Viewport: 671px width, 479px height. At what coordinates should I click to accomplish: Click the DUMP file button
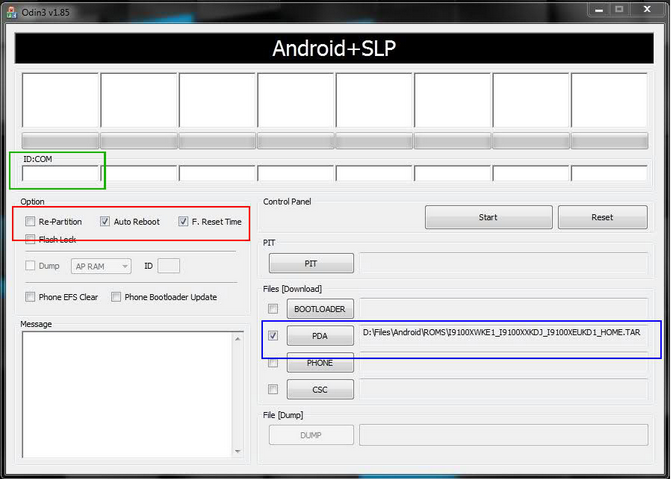(311, 435)
